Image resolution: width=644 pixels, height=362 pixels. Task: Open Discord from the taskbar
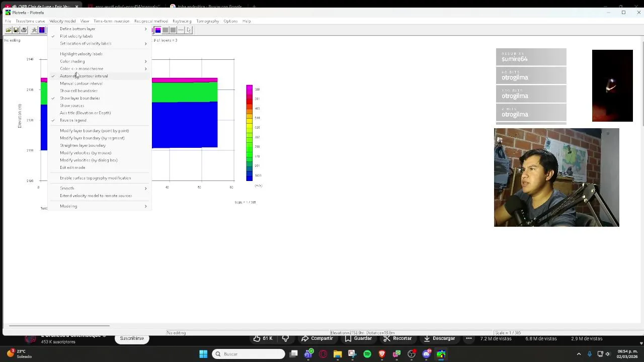point(427,354)
